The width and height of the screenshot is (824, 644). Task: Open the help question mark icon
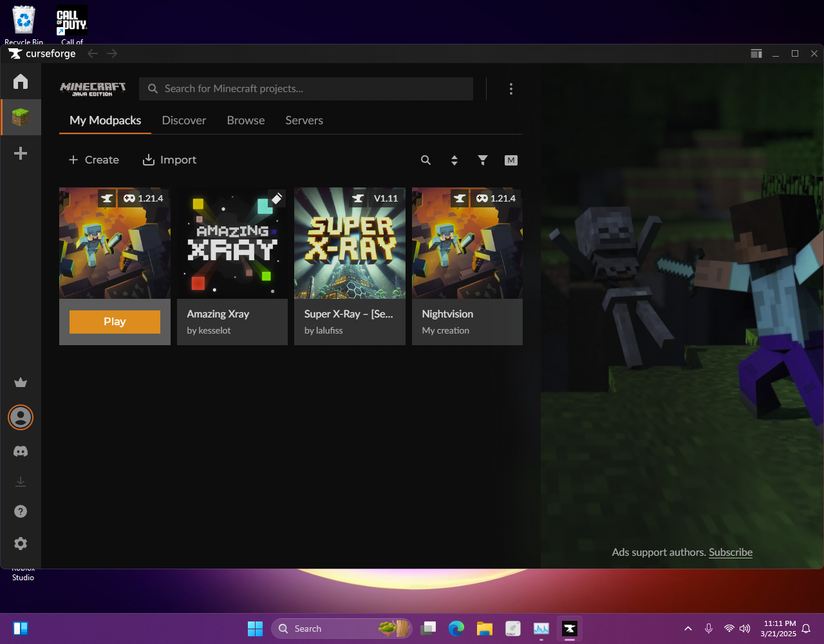(21, 511)
